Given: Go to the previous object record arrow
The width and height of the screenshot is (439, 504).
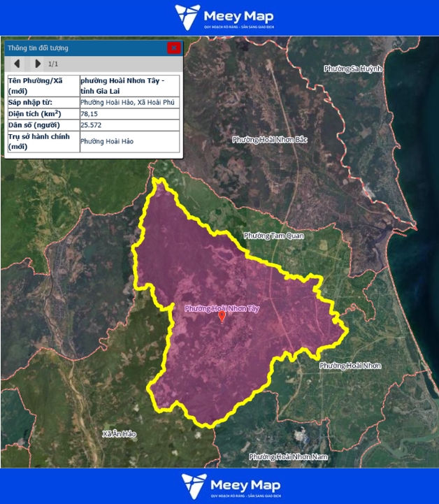Looking at the screenshot, I should tap(17, 64).
